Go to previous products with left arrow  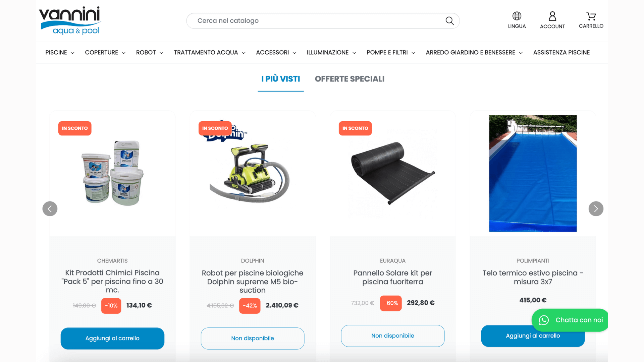coord(50,208)
